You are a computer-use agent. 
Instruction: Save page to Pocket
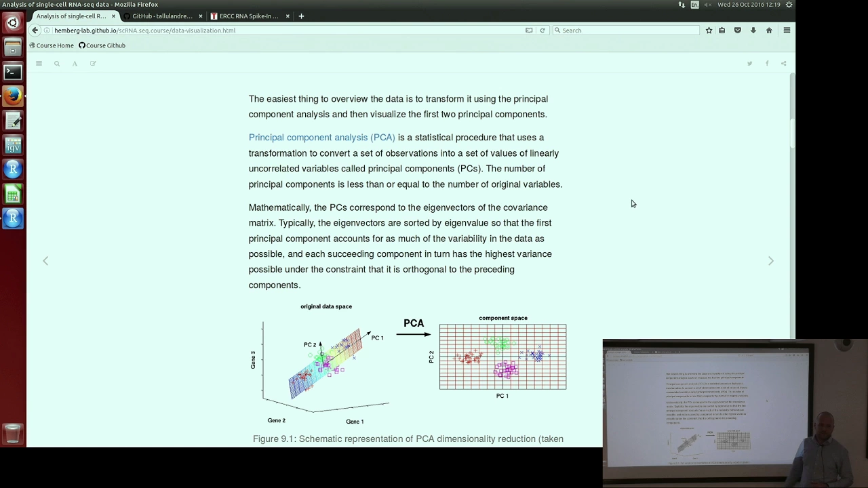738,30
